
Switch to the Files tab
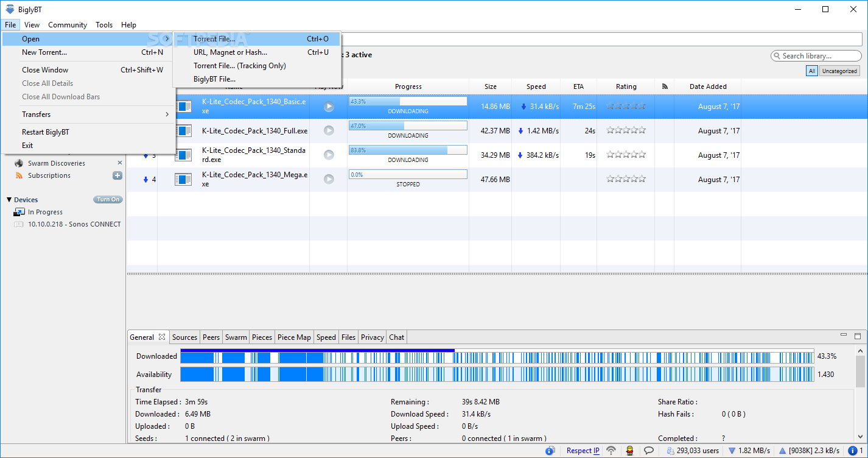click(x=349, y=337)
